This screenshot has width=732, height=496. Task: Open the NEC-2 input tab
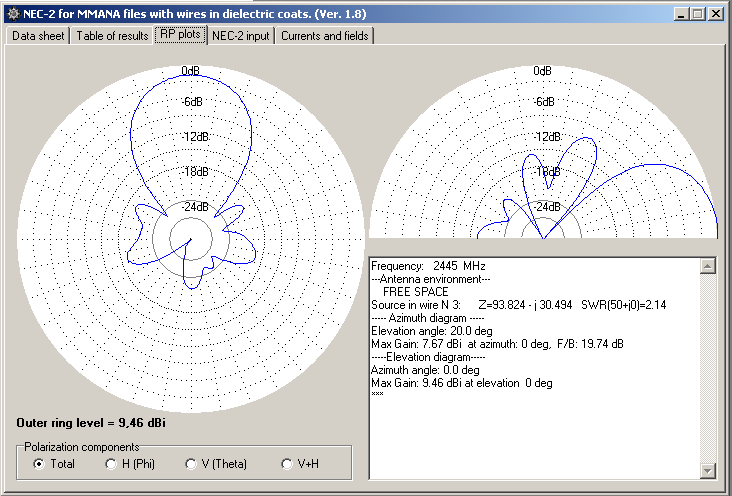[241, 36]
